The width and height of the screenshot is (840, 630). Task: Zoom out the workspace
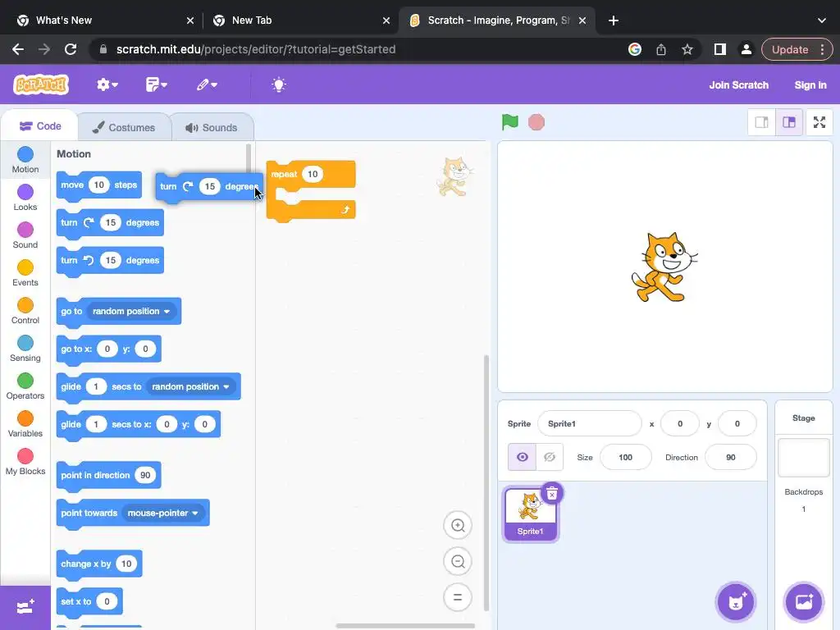458,561
